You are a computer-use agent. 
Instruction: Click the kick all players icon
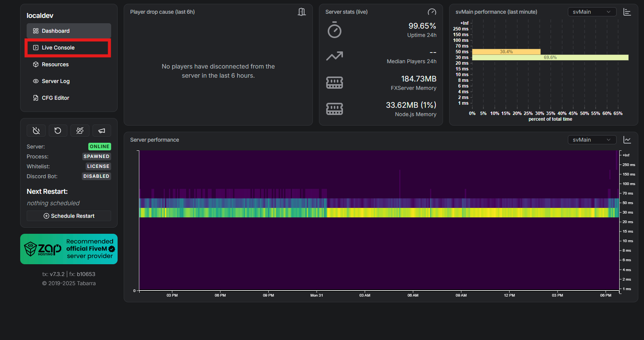coord(80,131)
